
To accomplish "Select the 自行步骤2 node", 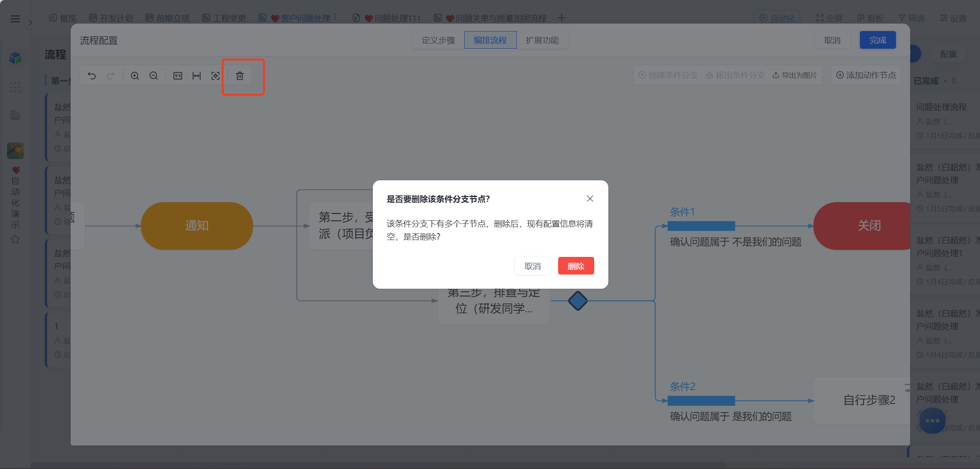I will [862, 400].
